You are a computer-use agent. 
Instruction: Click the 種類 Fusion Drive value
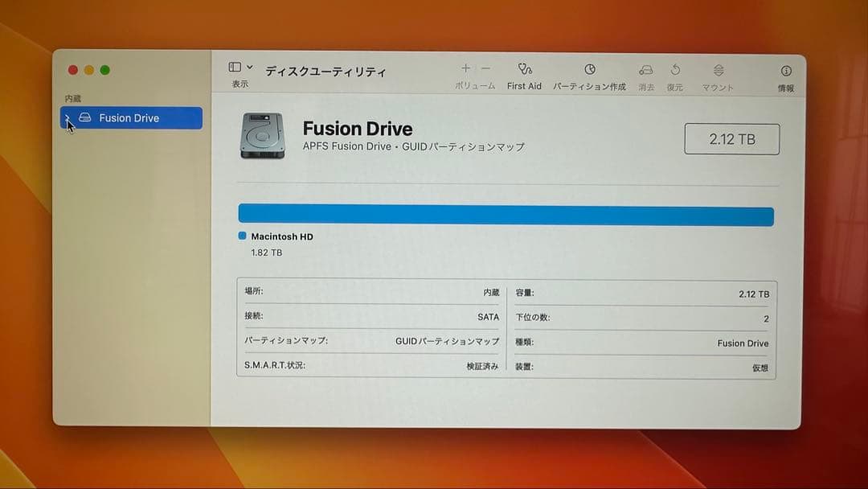tap(743, 343)
